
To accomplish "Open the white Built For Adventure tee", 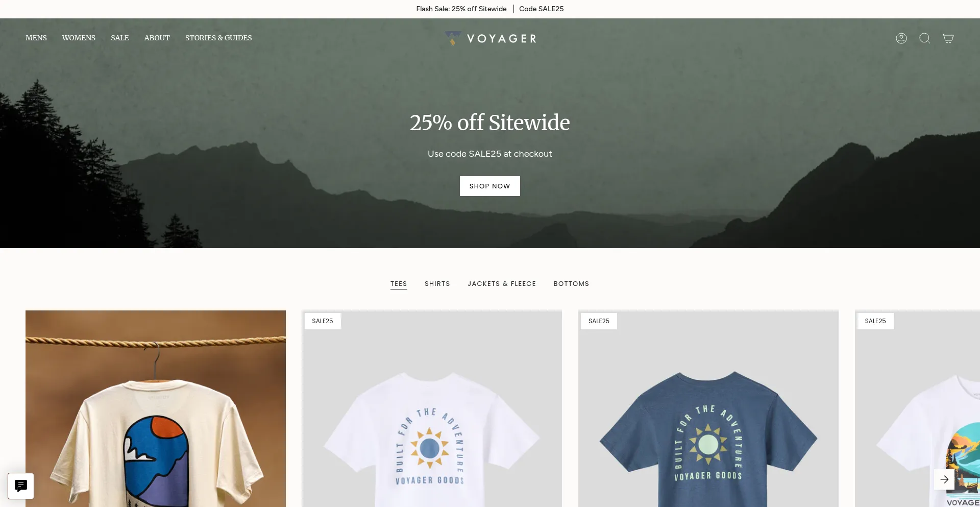I will pyautogui.click(x=432, y=408).
